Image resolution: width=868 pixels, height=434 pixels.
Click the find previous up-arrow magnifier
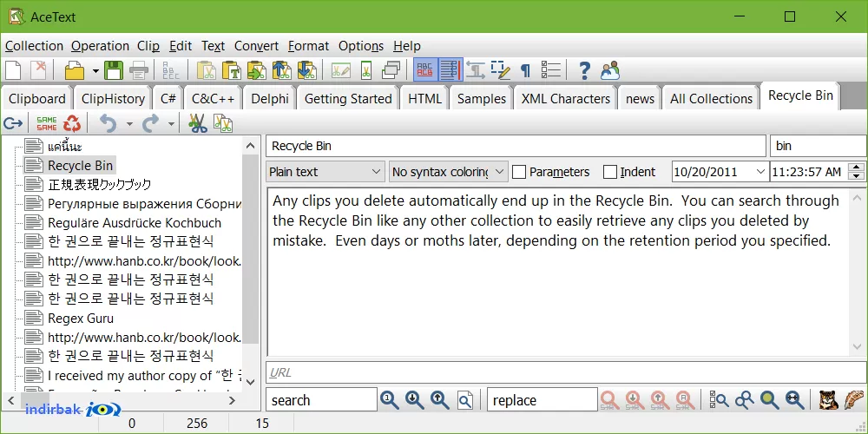click(x=439, y=399)
